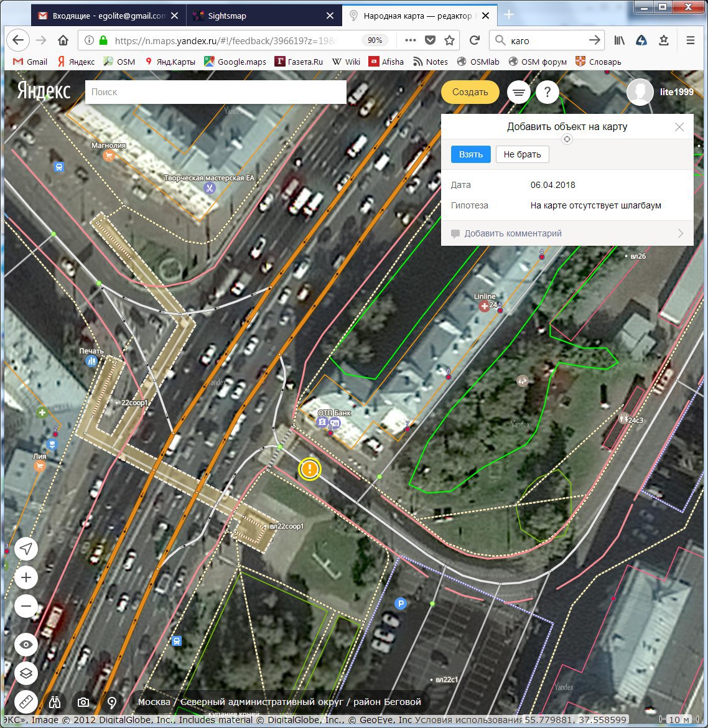Bookmark this page with the star icon
Screen dimensions: 708x728
tap(449, 40)
